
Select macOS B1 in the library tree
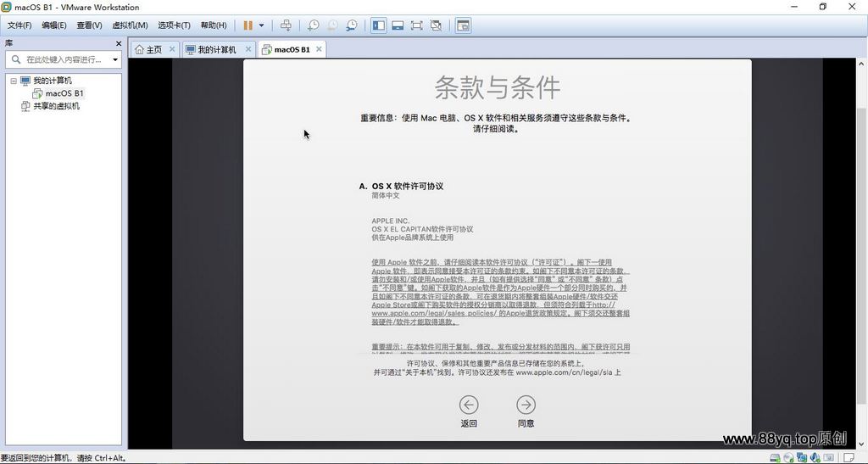(64, 93)
